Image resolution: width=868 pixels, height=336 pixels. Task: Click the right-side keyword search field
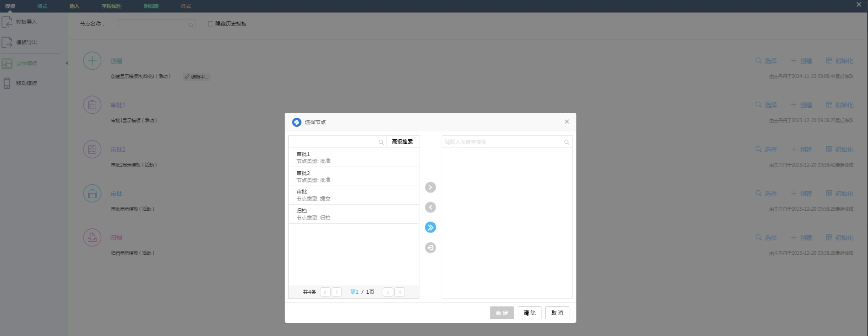click(x=503, y=142)
